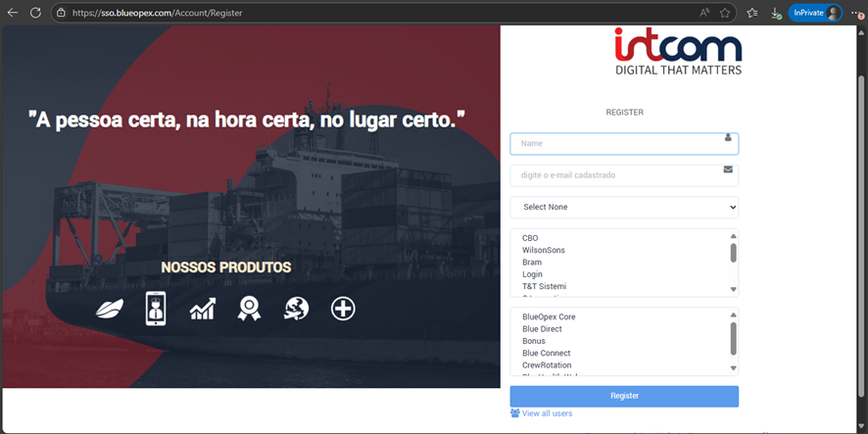Click the plus circle product icon

pos(343,309)
